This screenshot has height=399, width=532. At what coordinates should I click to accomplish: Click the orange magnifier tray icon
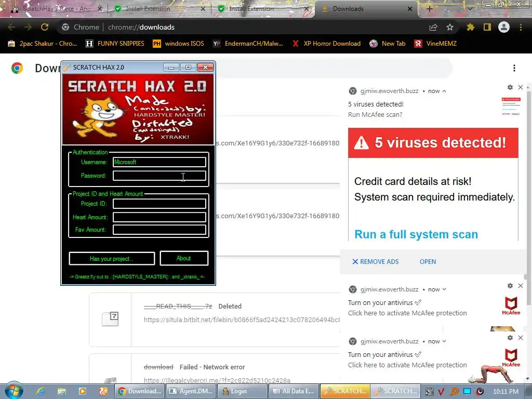pos(454,392)
